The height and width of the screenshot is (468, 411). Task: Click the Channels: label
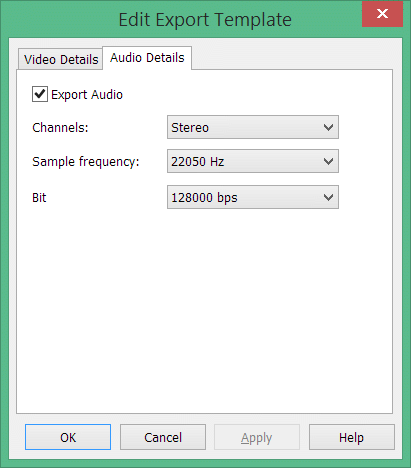[60, 128]
